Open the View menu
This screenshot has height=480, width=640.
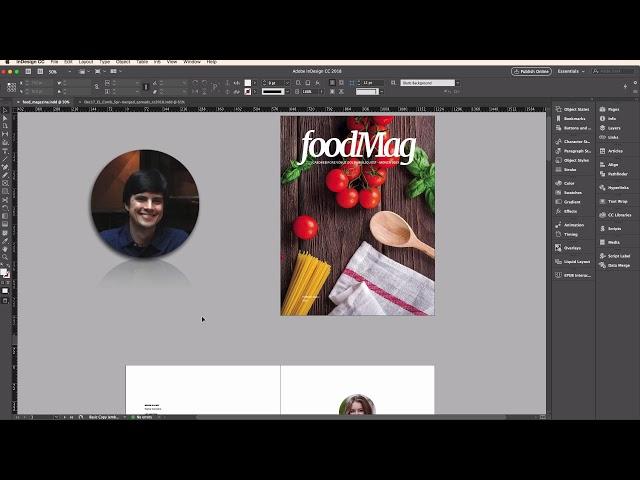[172, 62]
